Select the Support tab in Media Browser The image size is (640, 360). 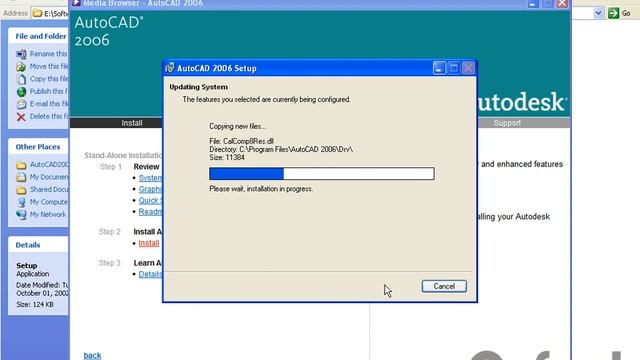click(x=507, y=123)
